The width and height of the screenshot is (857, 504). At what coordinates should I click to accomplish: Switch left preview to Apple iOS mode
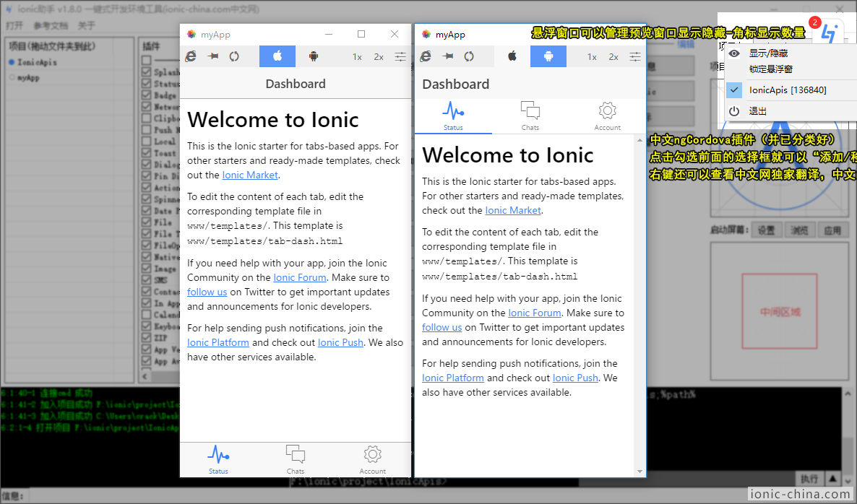pos(277,56)
